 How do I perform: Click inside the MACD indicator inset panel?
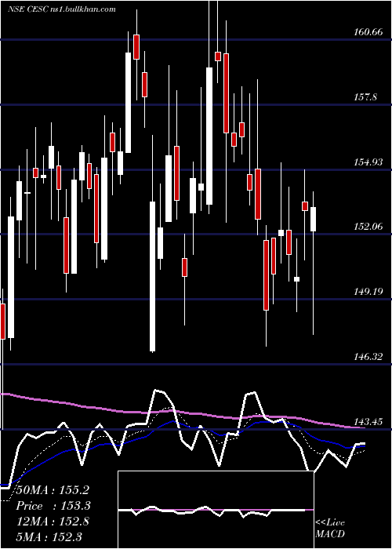(216, 510)
